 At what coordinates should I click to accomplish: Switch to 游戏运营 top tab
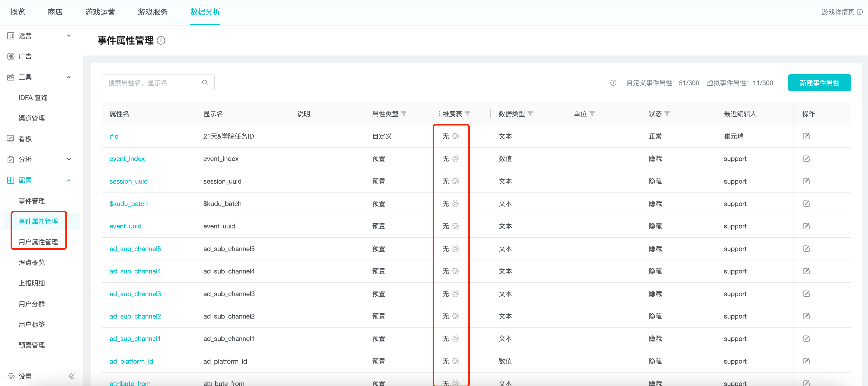(x=100, y=12)
